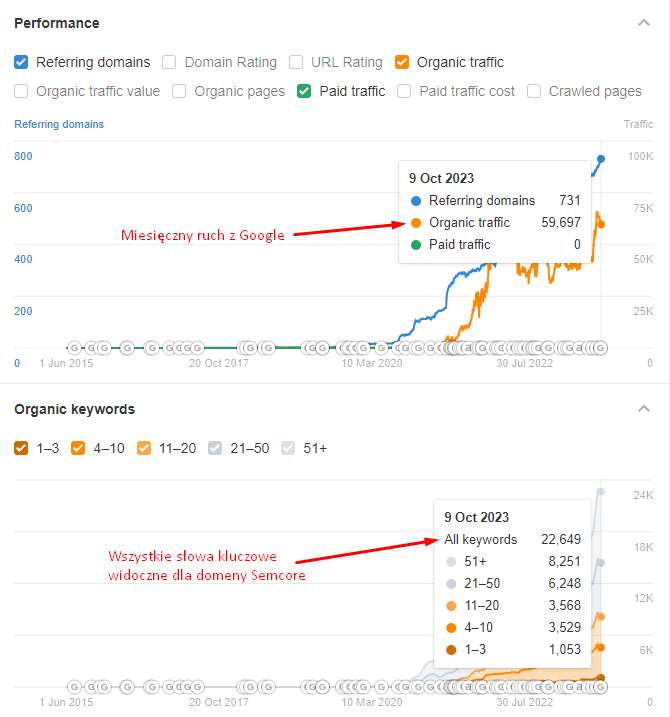
Task: Click the '1 Jun 2015' date in Performance chart
Action: 66,364
